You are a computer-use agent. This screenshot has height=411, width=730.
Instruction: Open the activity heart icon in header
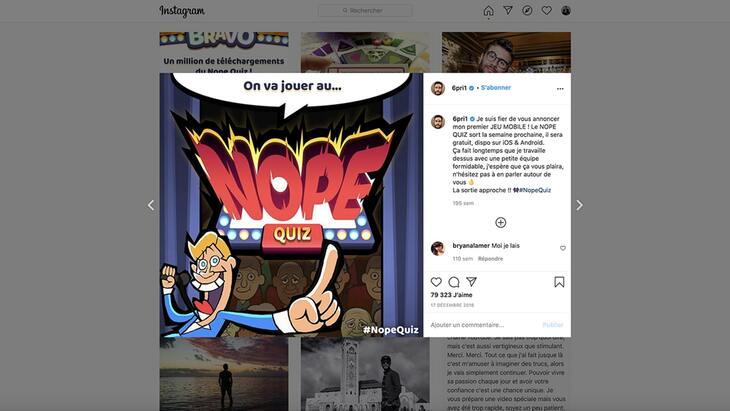pos(547,10)
